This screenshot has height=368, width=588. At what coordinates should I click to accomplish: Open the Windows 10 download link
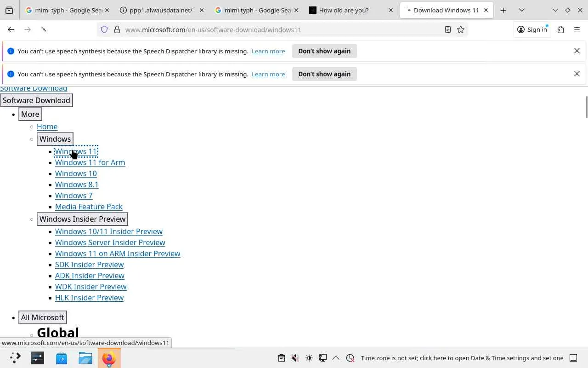click(76, 173)
